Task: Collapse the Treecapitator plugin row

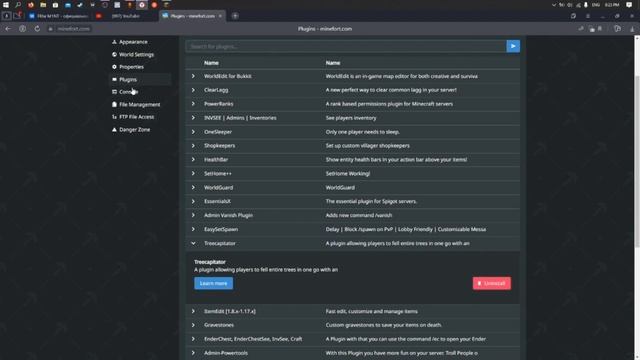Action: 193,243
